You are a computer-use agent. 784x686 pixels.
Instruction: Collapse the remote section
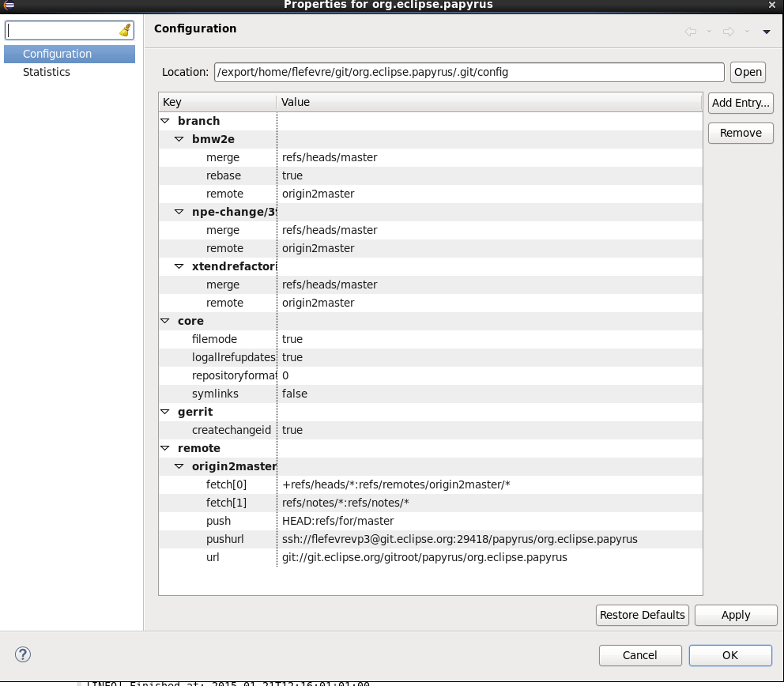[165, 448]
